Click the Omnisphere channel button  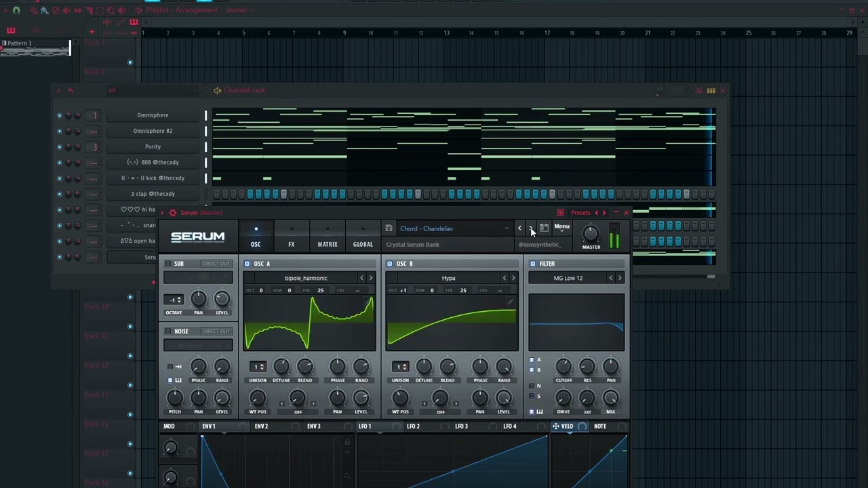[153, 115]
